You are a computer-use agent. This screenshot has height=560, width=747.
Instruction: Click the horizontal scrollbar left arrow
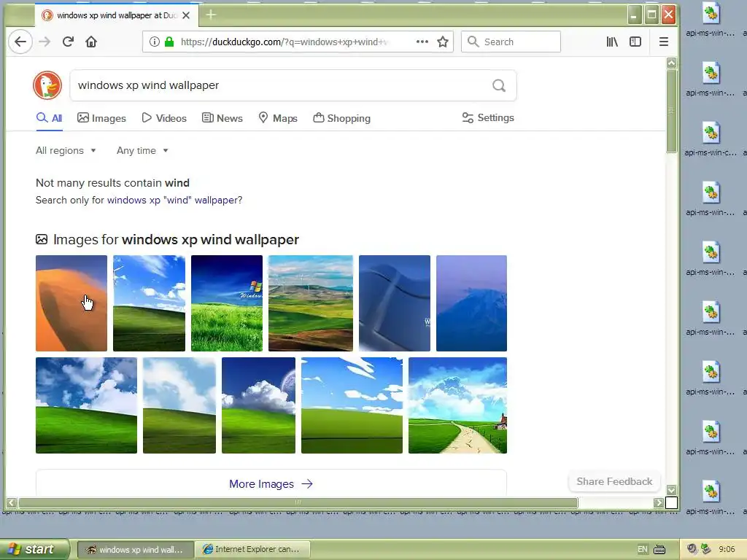point(12,502)
